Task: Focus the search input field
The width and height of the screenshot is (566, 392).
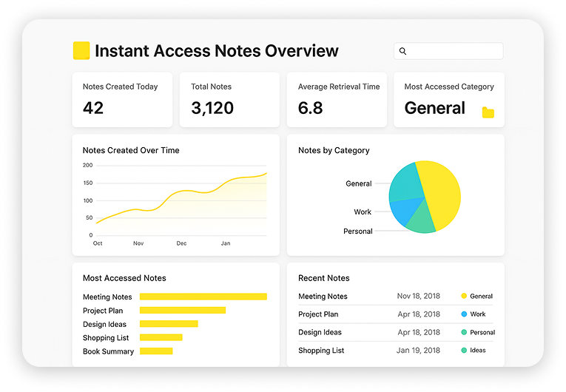Action: tap(454, 51)
